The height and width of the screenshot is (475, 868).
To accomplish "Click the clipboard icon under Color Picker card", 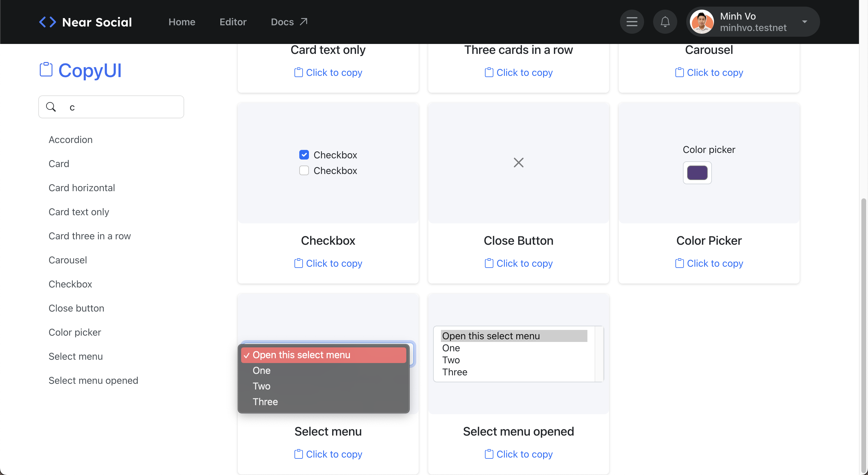I will 679,263.
